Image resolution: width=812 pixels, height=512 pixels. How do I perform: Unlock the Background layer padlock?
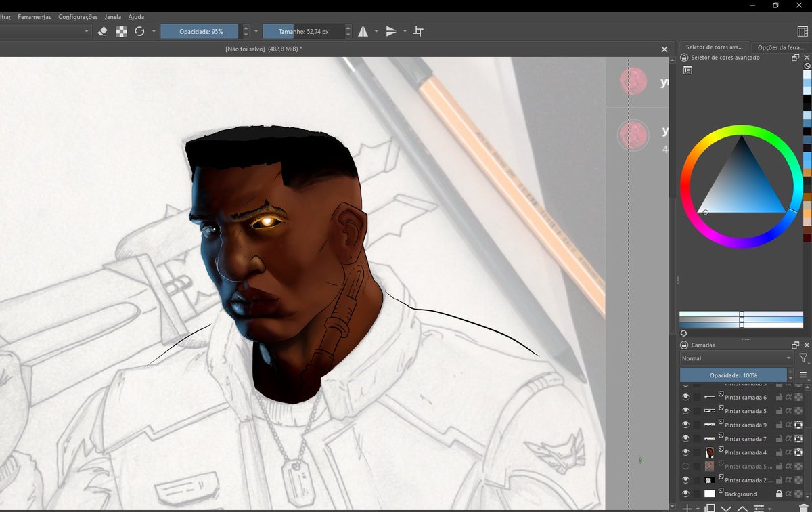pyautogui.click(x=780, y=494)
